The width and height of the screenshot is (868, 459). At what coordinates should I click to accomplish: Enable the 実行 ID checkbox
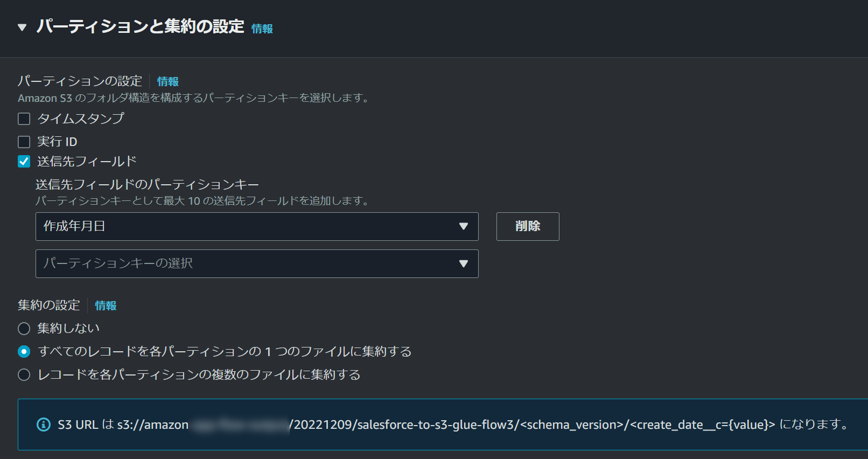point(24,142)
